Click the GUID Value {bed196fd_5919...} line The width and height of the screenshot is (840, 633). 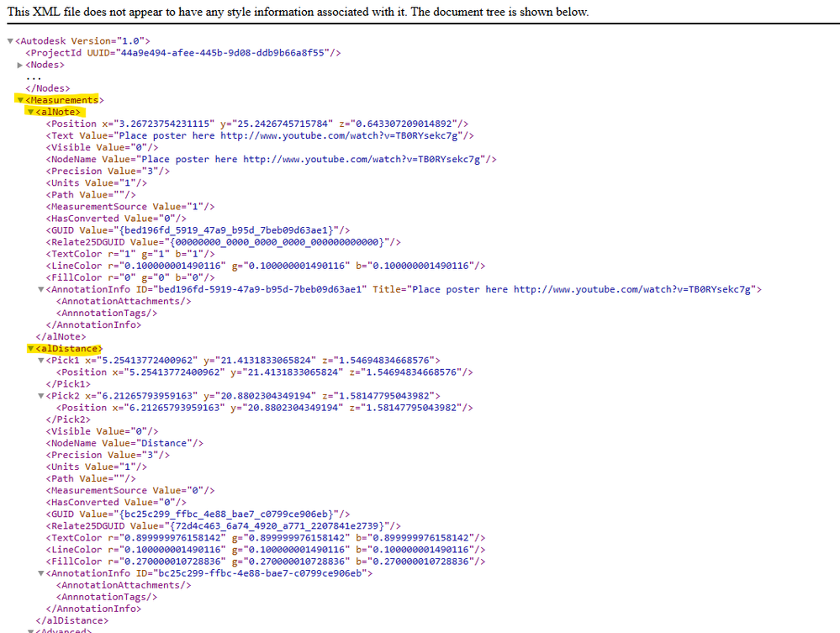[198, 230]
